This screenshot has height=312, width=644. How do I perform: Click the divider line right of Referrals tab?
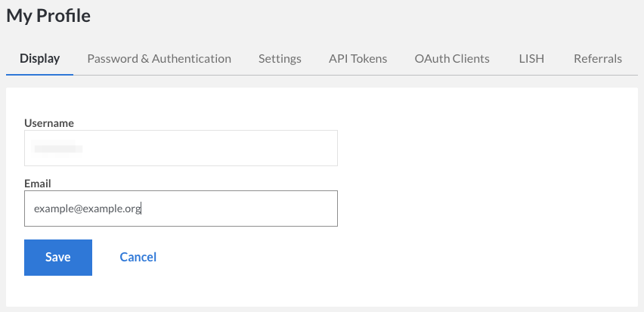(633, 75)
